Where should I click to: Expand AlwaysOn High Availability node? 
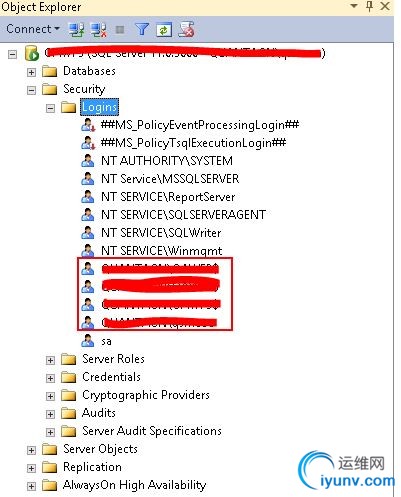31,486
